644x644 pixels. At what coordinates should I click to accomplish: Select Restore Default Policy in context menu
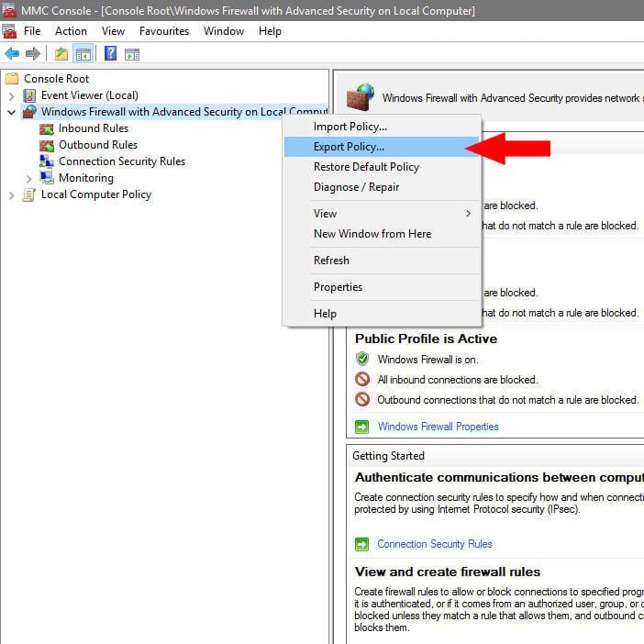coord(382,167)
